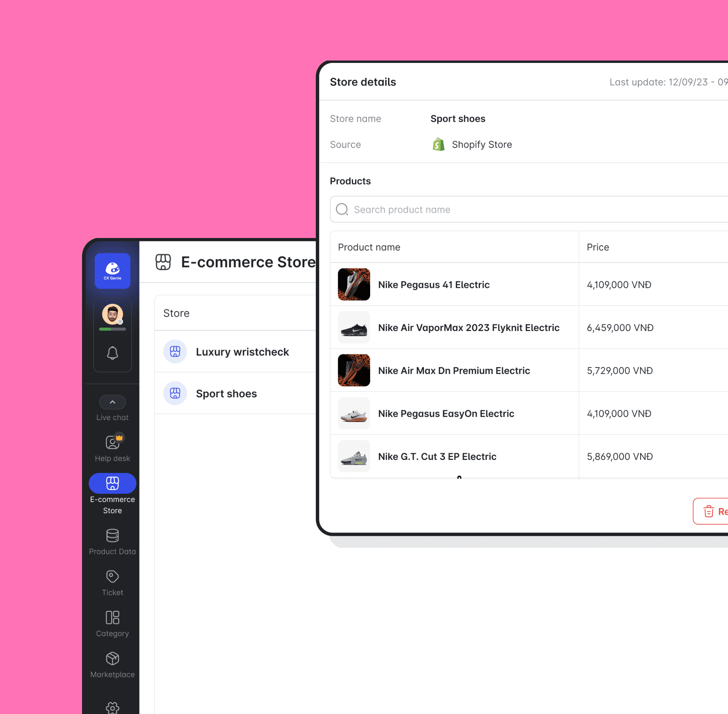Click the Shopify Store source link
728x714 pixels.
(x=472, y=145)
